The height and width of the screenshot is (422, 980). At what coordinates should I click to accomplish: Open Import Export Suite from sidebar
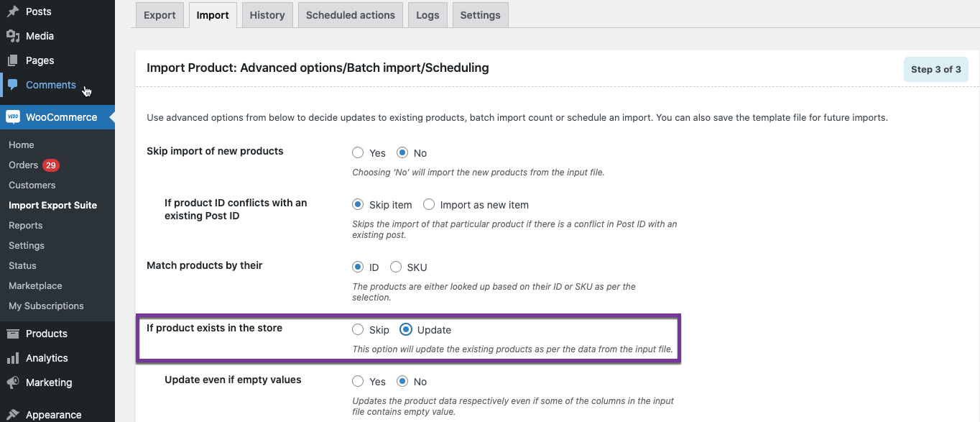[52, 205]
